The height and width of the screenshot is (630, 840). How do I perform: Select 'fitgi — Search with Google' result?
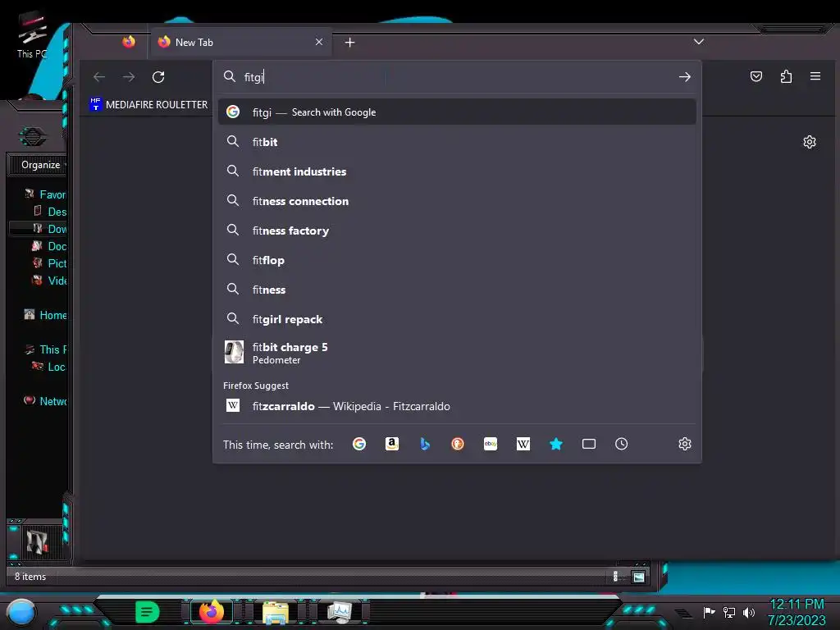(x=457, y=112)
